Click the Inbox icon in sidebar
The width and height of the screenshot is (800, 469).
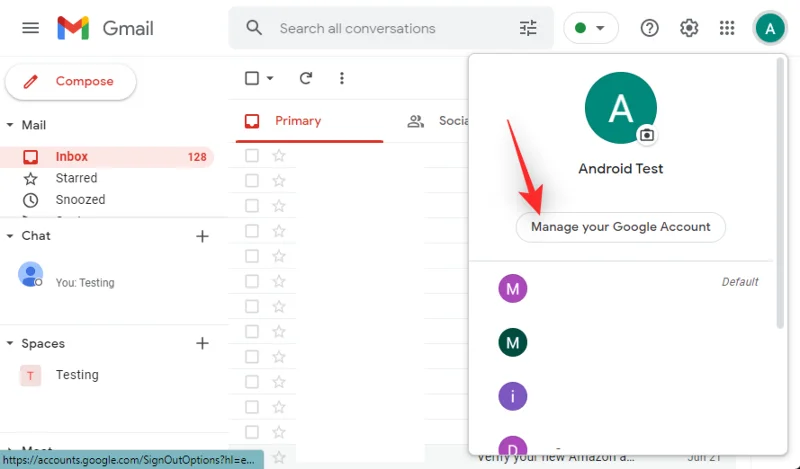(x=31, y=157)
